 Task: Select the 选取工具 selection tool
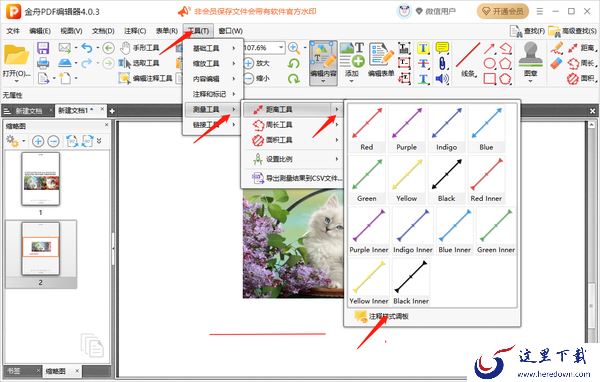(x=139, y=63)
